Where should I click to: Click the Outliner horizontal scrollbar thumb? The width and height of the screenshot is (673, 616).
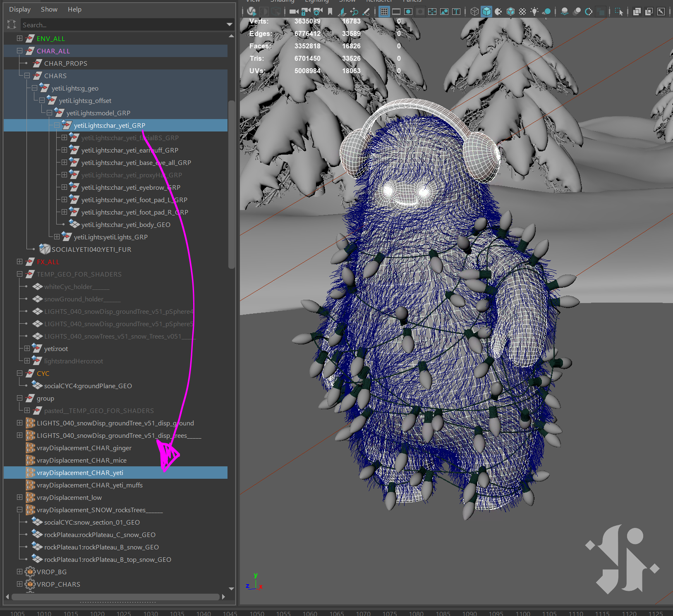click(115, 597)
